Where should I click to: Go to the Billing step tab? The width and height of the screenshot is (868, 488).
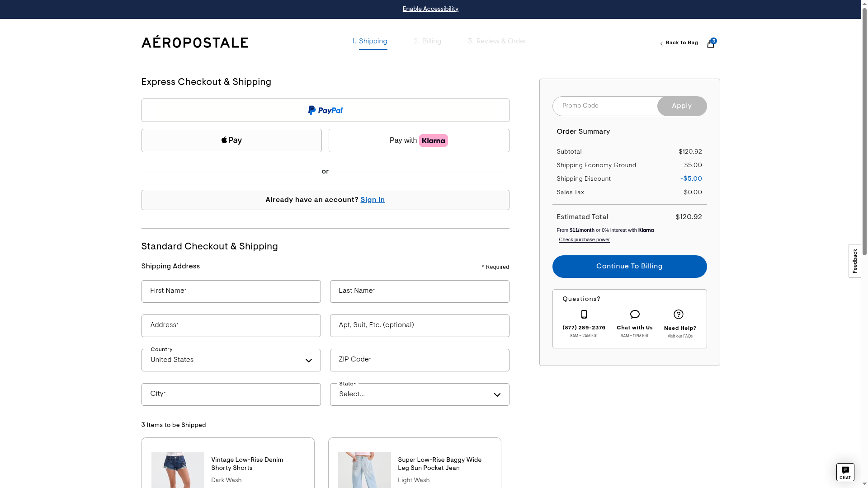[x=428, y=42]
